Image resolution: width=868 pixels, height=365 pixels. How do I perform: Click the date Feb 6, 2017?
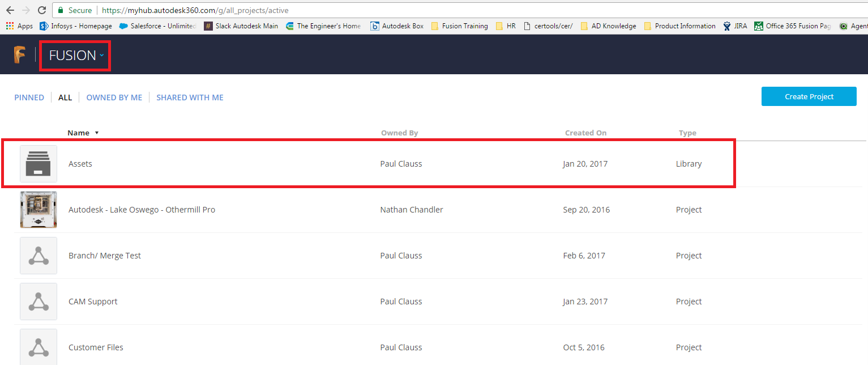[584, 256]
